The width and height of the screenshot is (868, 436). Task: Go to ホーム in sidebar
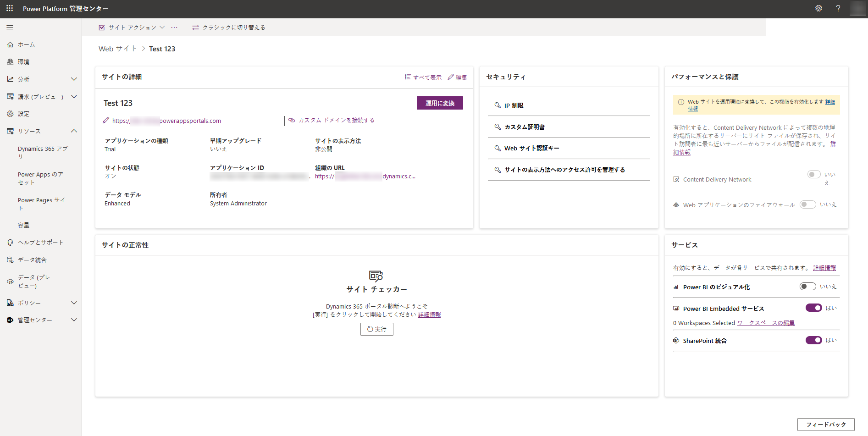click(27, 44)
